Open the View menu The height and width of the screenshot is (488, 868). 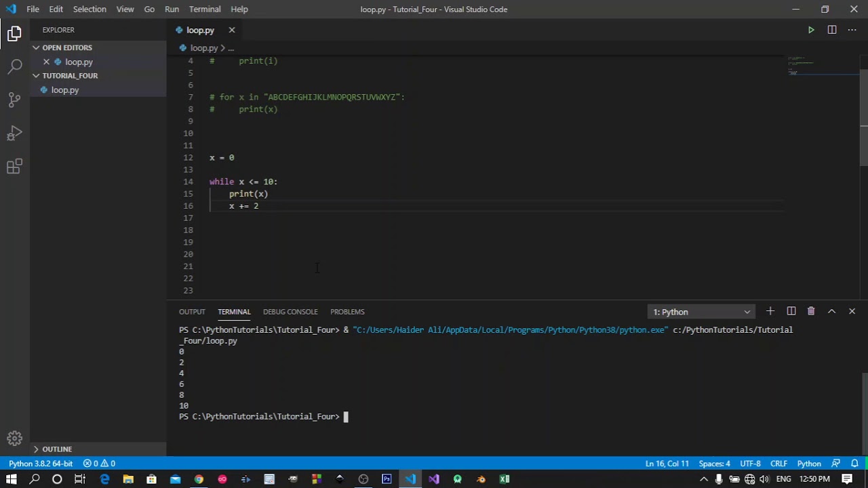coord(125,9)
